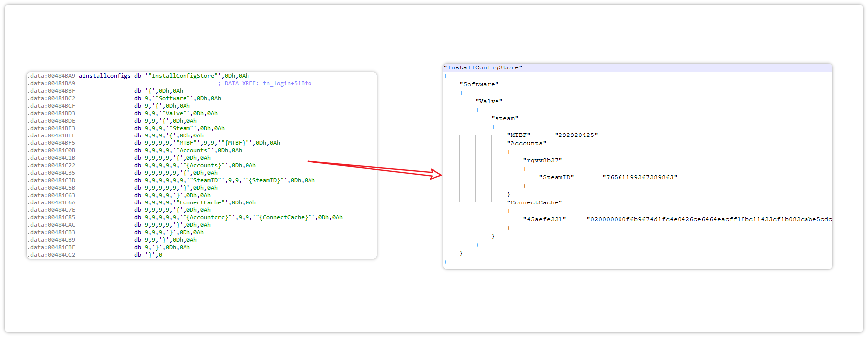Viewport: 868px width, 337px height.
Task: Collapse the "Valve" block opening brace
Action: pyautogui.click(x=477, y=110)
